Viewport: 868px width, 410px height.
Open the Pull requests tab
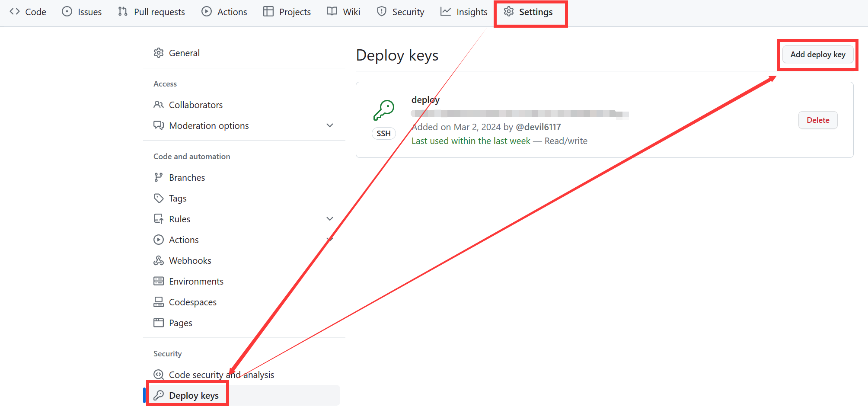[x=152, y=12]
